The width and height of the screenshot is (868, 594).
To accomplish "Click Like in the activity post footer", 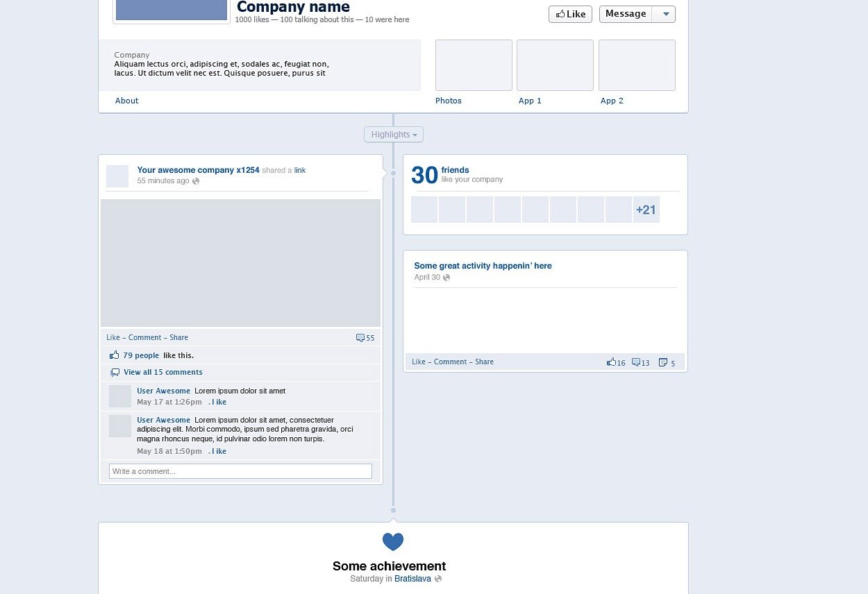I will 419,362.
